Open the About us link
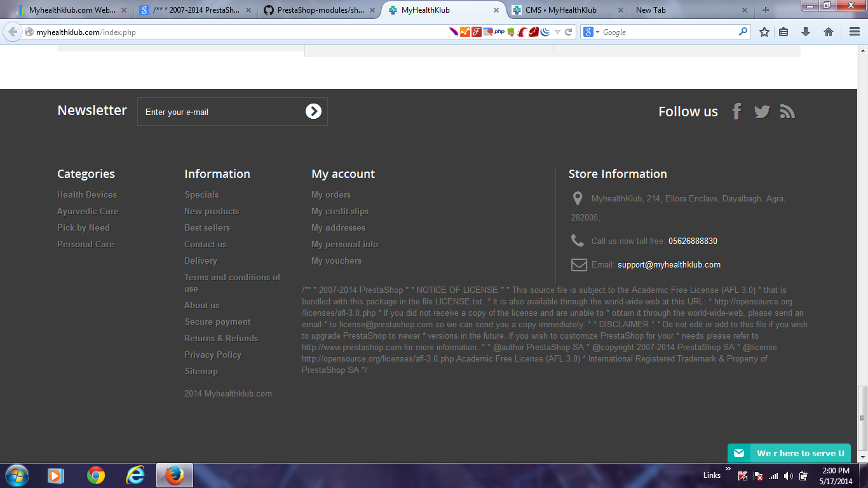The height and width of the screenshot is (488, 868). click(x=201, y=305)
